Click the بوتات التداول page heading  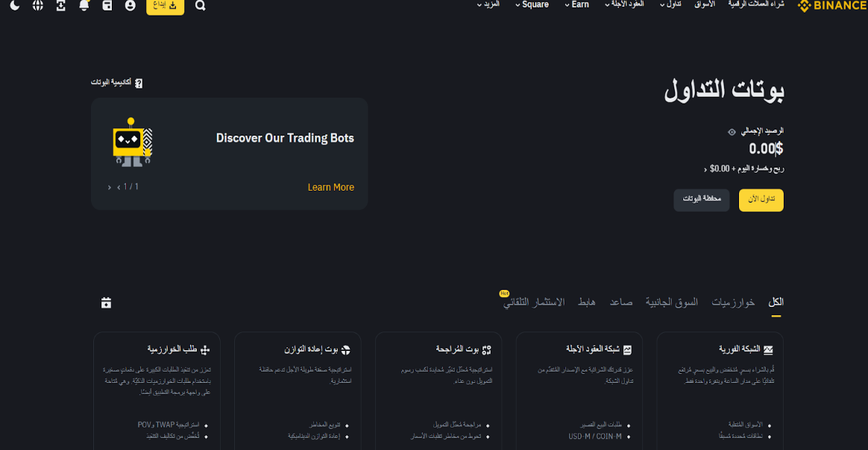pos(724,90)
